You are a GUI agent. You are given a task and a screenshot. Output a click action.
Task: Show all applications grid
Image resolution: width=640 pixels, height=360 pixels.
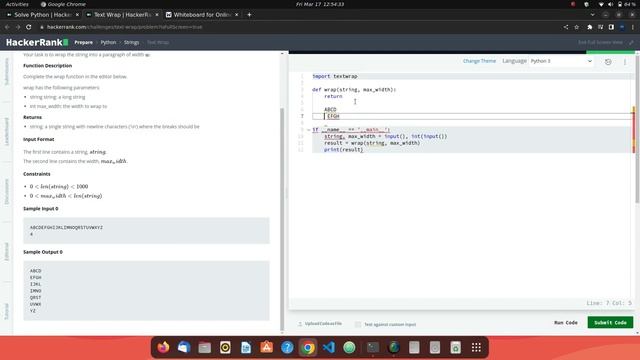pos(476,347)
